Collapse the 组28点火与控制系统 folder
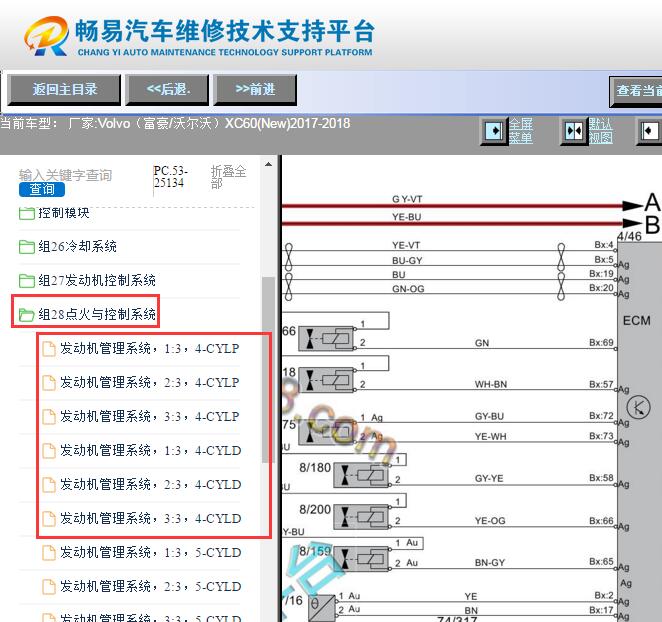This screenshot has width=662, height=622. click(x=97, y=314)
